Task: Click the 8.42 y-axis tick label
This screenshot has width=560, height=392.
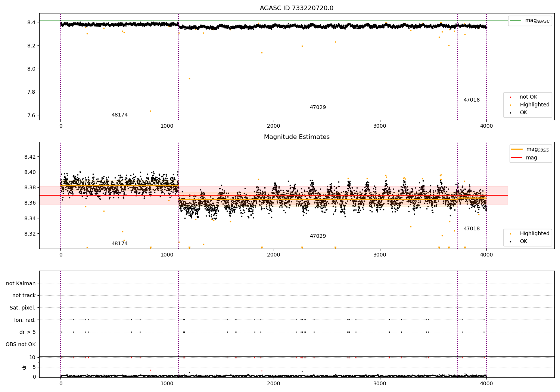Action: pyautogui.click(x=30, y=157)
